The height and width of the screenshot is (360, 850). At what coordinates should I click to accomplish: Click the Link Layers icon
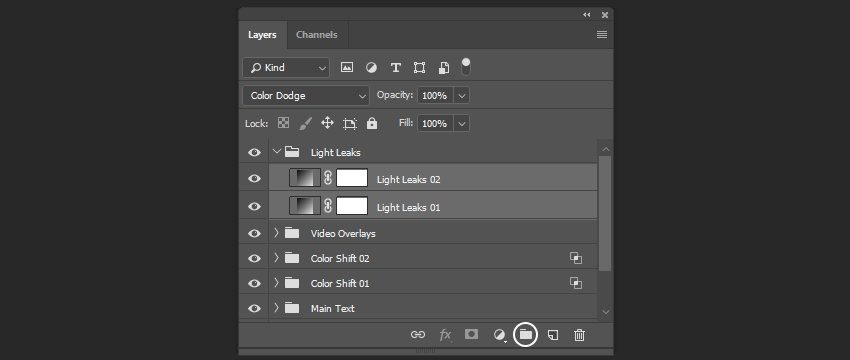(417, 335)
